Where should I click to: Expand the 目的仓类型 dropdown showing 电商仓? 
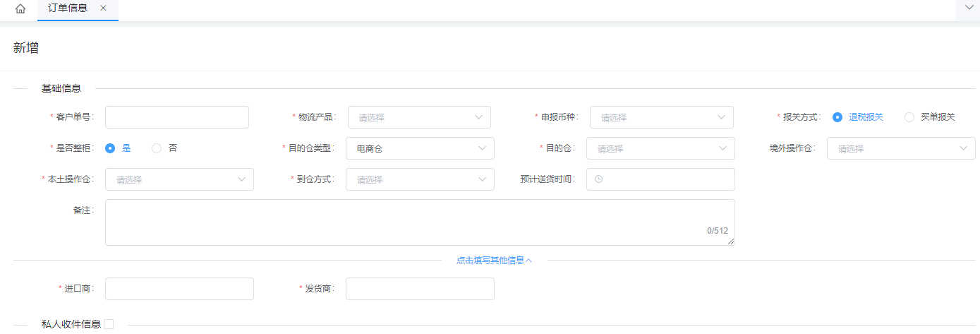coord(420,148)
